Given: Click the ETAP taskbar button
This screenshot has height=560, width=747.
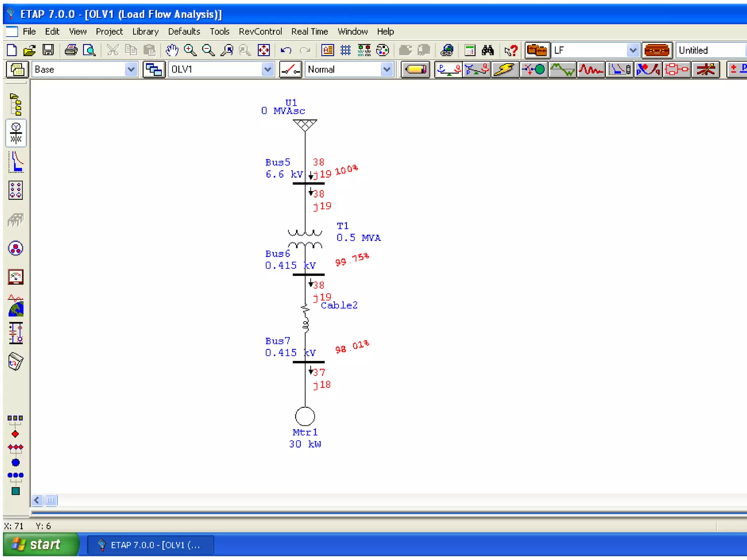Looking at the screenshot, I should pos(150,545).
